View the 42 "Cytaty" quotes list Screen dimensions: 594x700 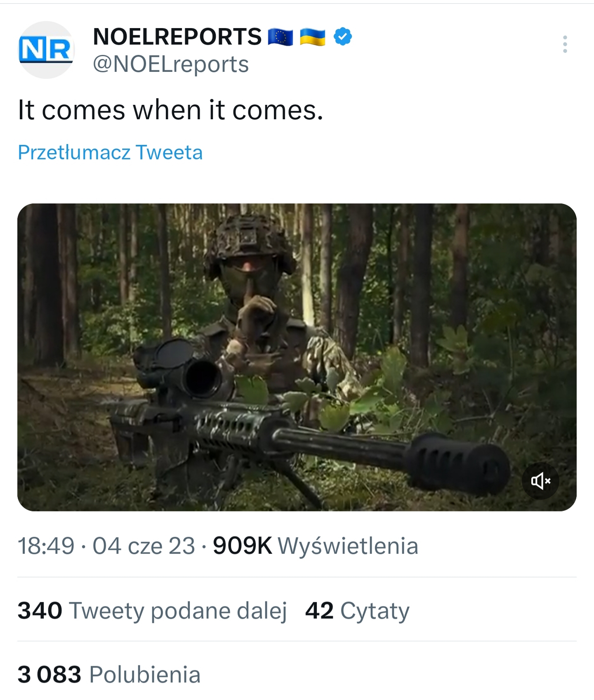click(x=357, y=610)
